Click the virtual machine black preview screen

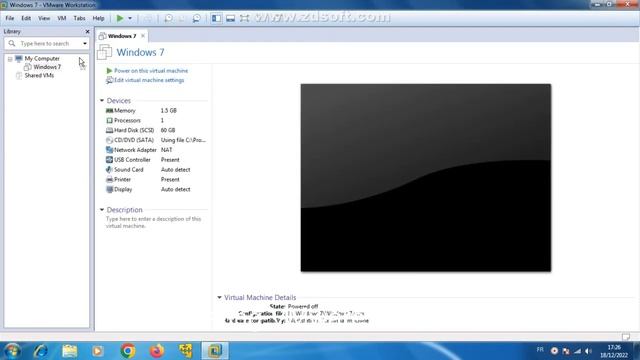click(426, 178)
